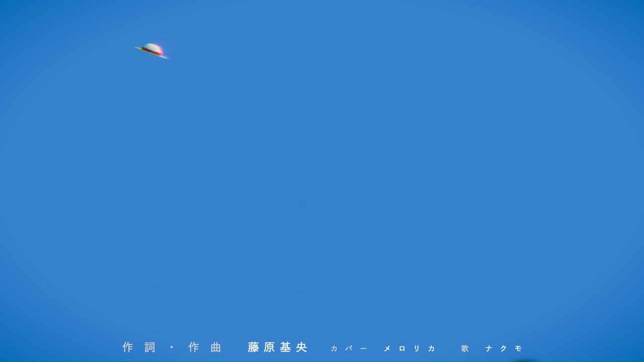
Task: Click the ナ character in ナクモ
Action: (489, 348)
